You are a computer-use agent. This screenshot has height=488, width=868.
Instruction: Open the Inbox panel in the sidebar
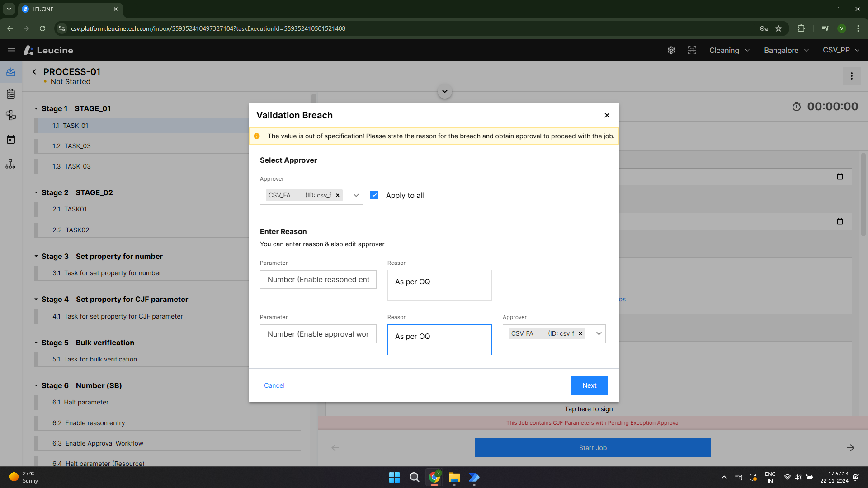pos(11,72)
